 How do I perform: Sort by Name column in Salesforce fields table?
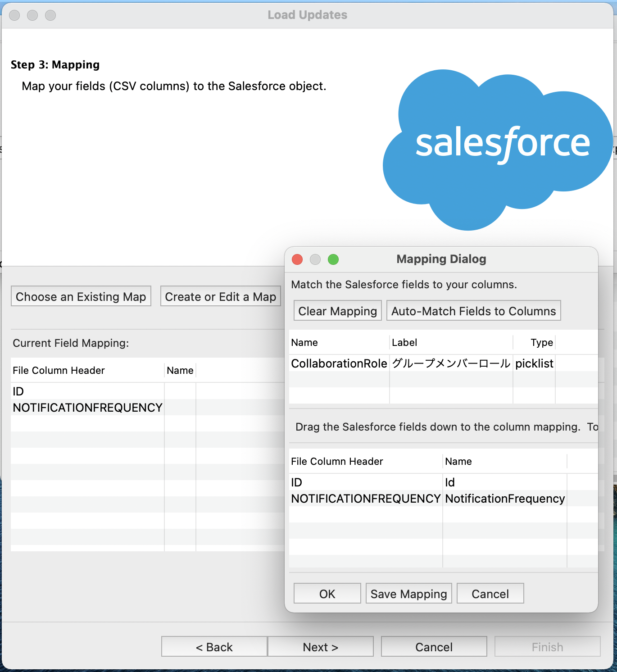point(339,342)
